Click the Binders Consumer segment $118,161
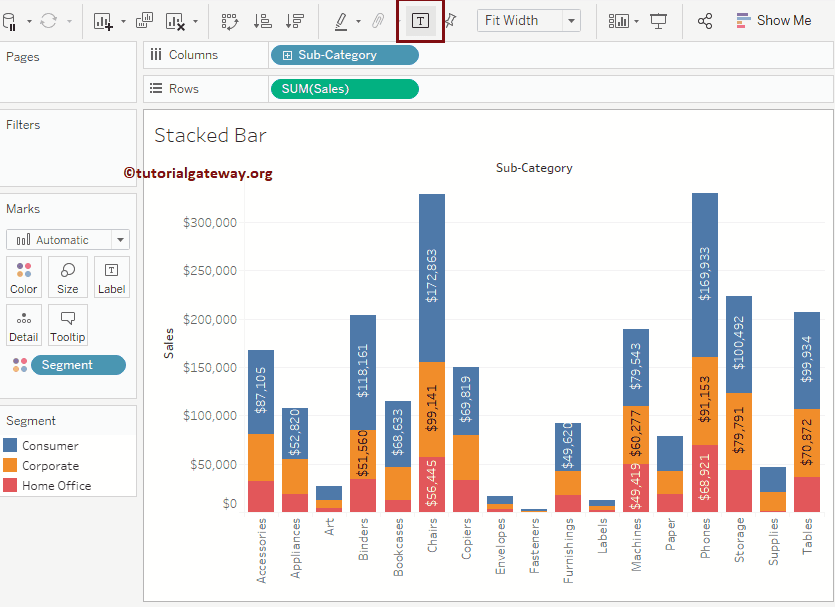The width and height of the screenshot is (835, 607). click(x=363, y=372)
